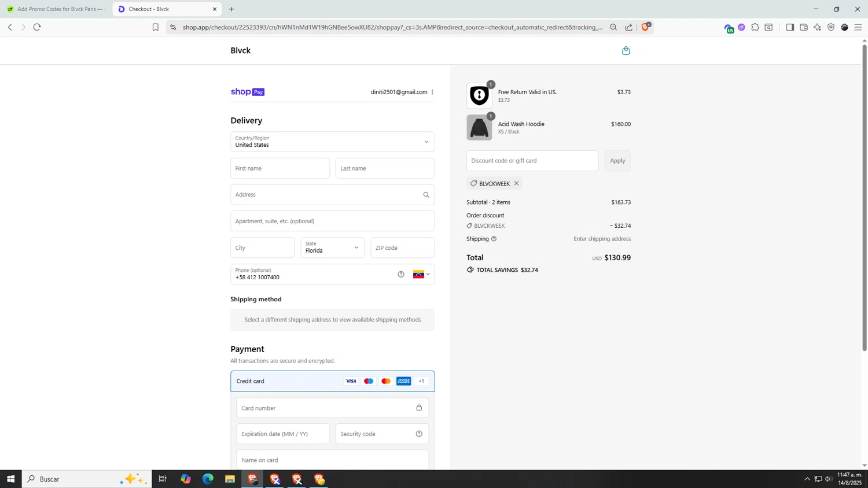Show more card brands via +1 badge

421,381
